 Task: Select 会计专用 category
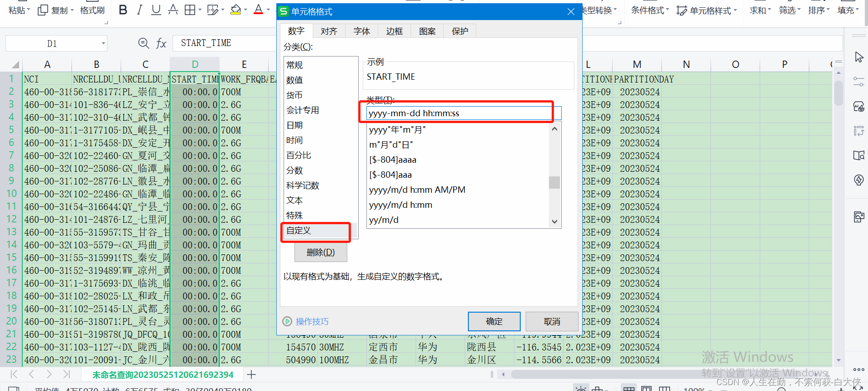pos(320,110)
